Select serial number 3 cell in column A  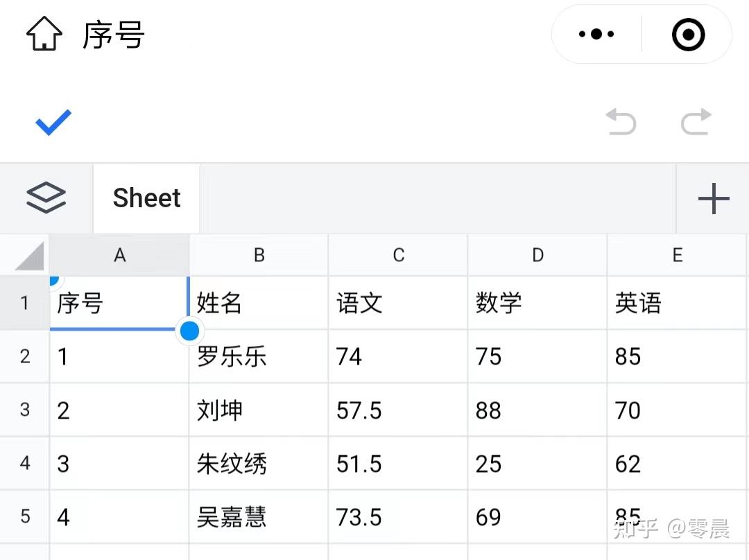119,463
